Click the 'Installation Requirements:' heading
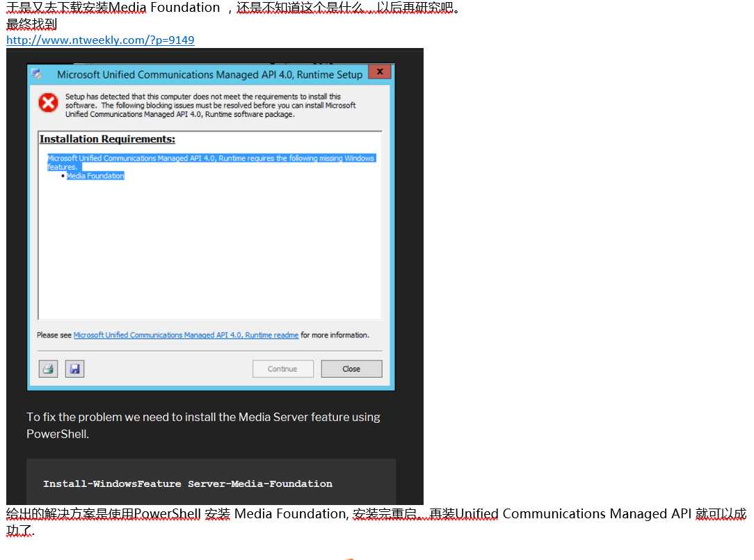The image size is (754, 560). point(107,139)
